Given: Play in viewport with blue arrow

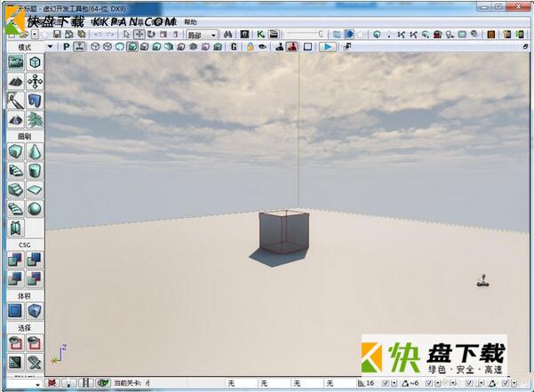Looking at the screenshot, I should (328, 46).
